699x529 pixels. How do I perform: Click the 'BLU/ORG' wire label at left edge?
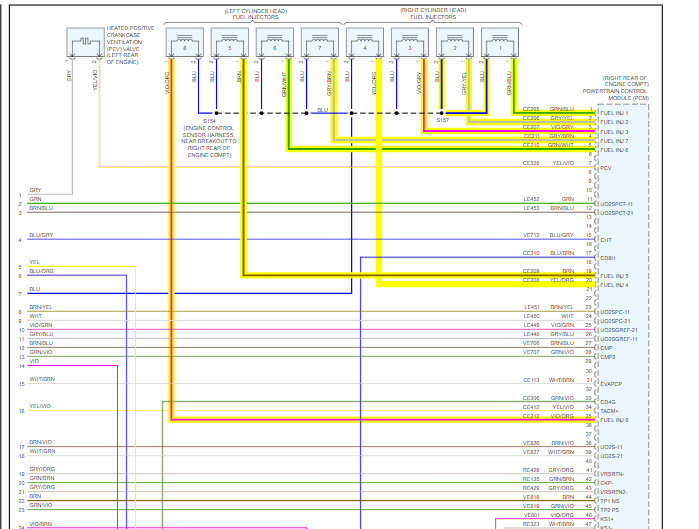41,271
